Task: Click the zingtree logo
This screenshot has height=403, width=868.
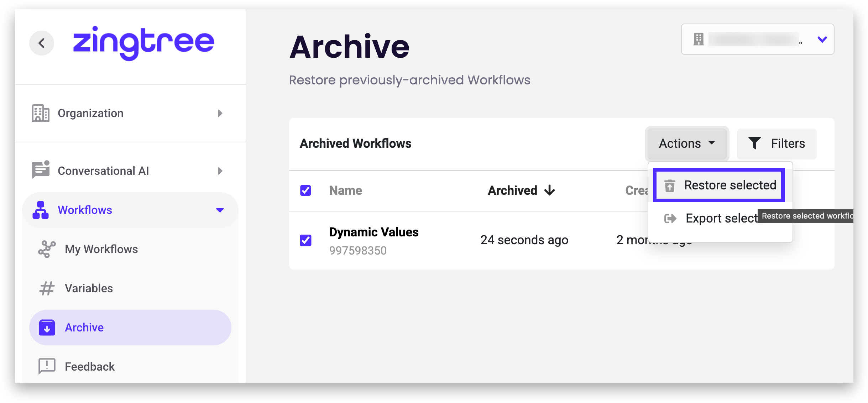Action: 143,43
